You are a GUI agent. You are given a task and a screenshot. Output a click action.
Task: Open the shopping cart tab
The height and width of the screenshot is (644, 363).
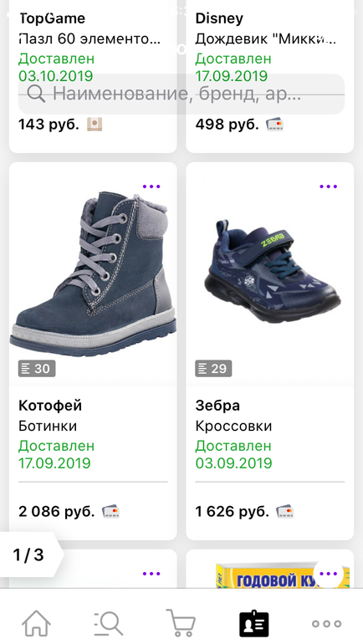coord(181,622)
